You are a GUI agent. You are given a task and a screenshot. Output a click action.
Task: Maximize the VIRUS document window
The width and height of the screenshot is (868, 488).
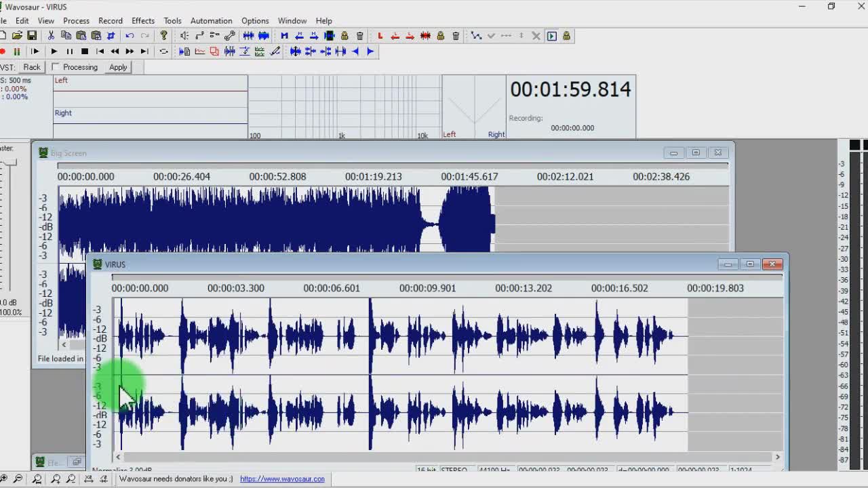click(749, 264)
